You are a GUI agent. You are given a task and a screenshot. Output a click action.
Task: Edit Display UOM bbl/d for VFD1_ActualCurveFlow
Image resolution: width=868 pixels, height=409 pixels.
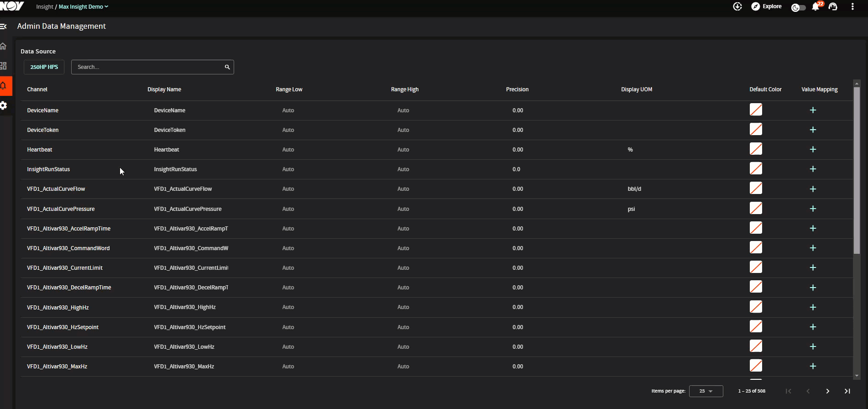click(634, 189)
